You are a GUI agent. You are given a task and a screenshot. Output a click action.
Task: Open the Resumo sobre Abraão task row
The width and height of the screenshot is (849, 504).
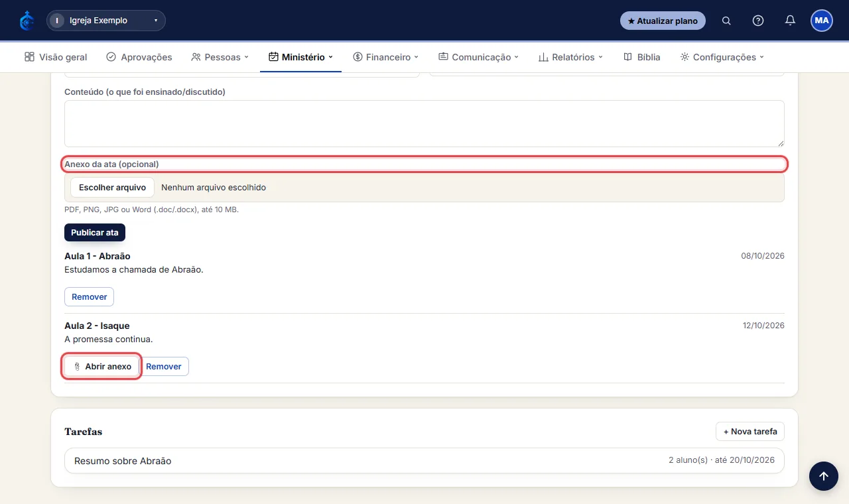tap(424, 460)
